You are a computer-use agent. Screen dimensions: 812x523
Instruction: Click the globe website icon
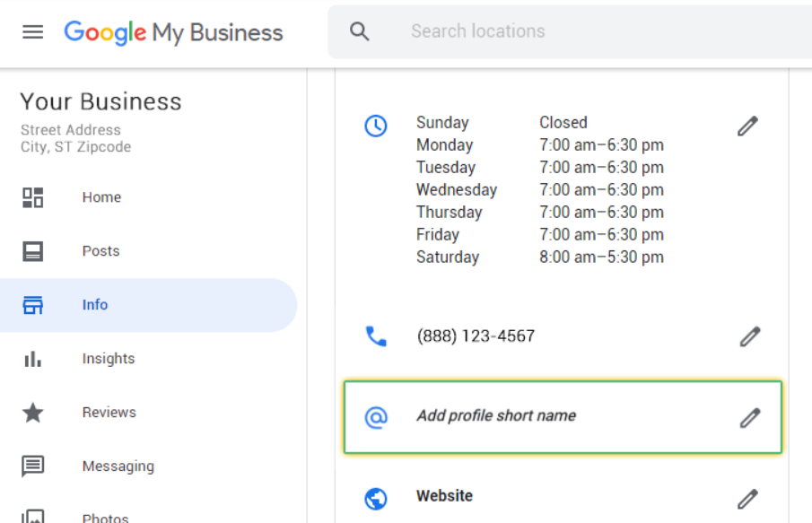click(376, 499)
